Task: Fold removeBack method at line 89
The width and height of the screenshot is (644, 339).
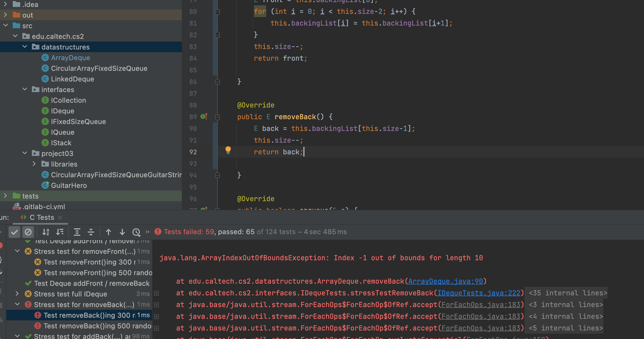Action: (217, 117)
